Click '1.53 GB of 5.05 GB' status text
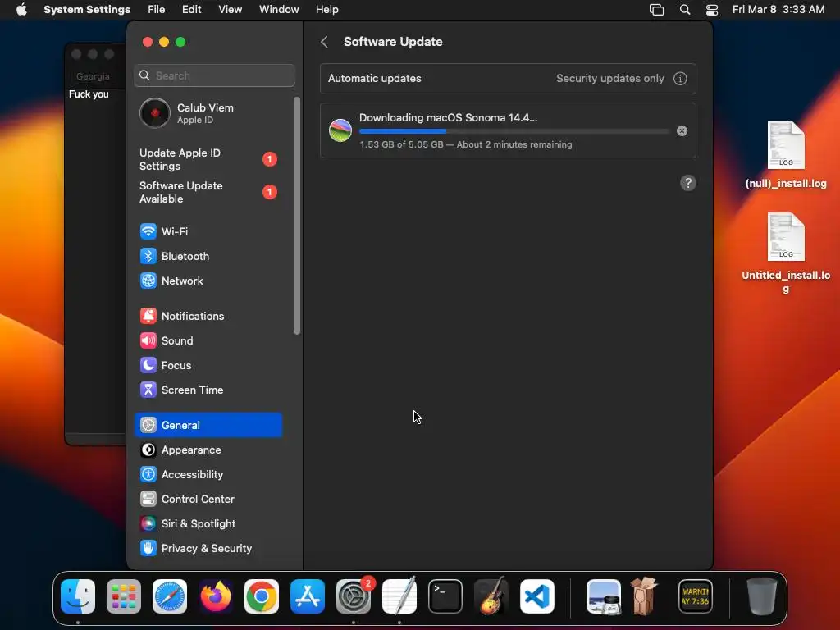The image size is (840, 630). point(401,144)
